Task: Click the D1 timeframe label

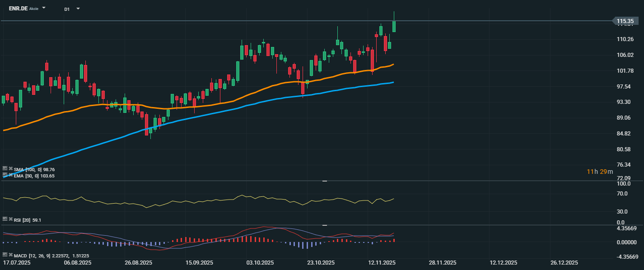Action: point(67,9)
